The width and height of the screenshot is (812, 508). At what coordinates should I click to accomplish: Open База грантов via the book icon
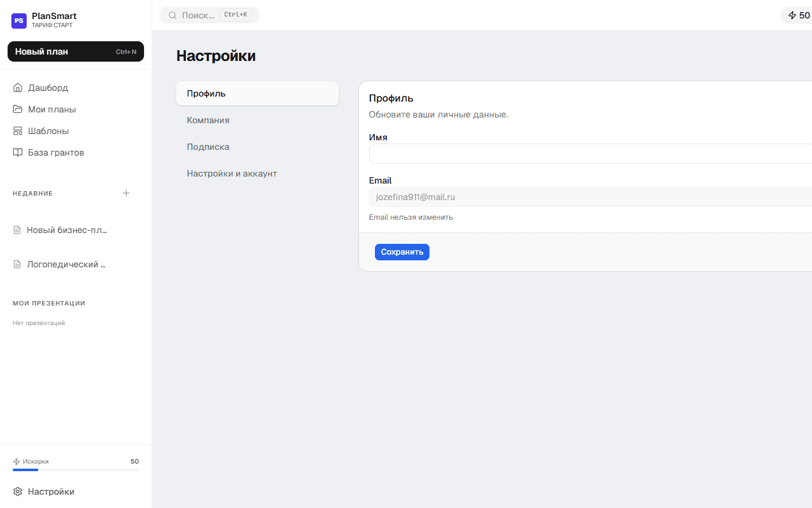click(18, 152)
